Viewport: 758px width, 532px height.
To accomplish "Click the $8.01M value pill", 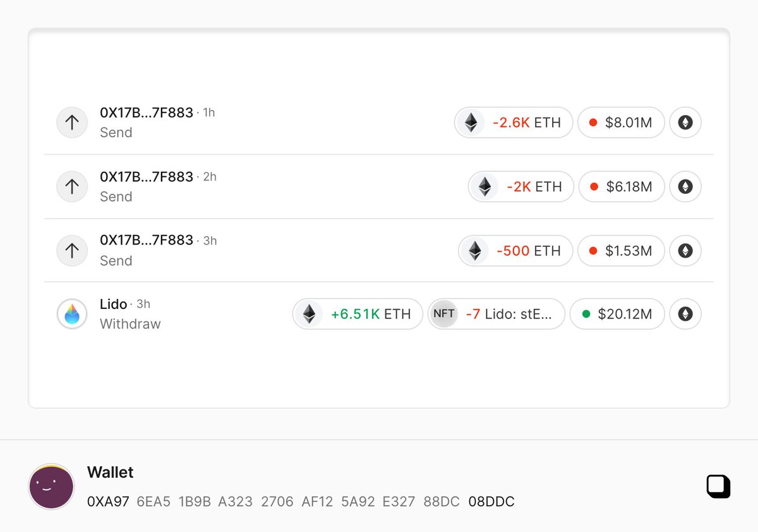I will (x=622, y=123).
